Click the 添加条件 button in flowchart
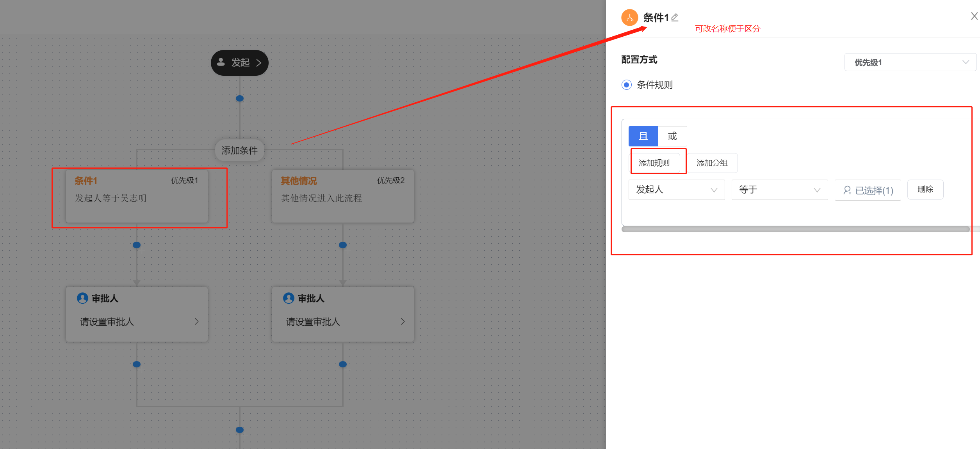 (240, 150)
